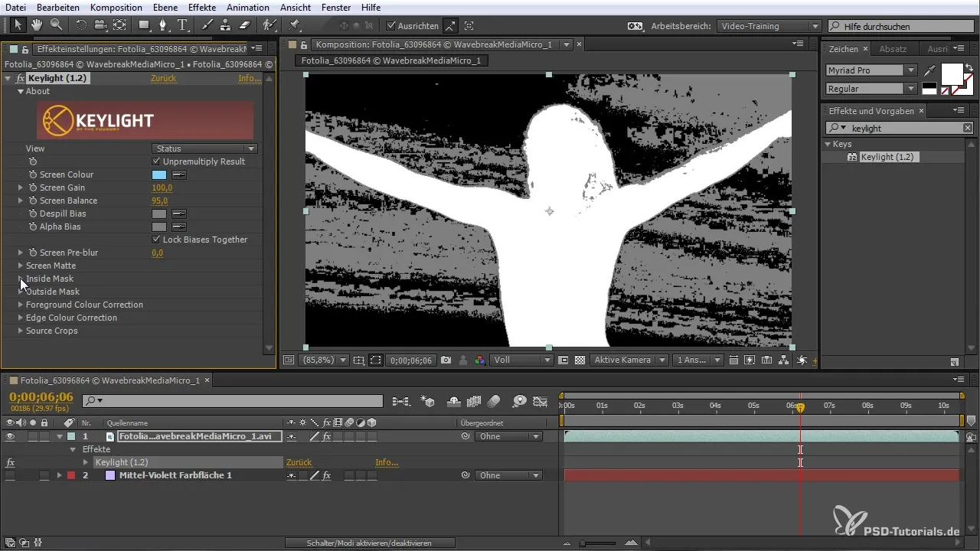
Task: Open the composition flowchart icon
Action: 782,360
